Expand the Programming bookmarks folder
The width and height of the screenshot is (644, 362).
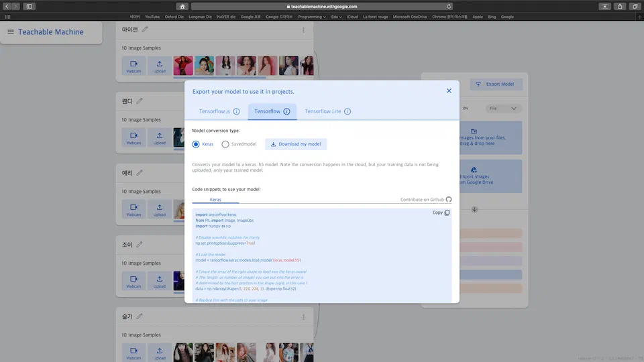coord(312,17)
